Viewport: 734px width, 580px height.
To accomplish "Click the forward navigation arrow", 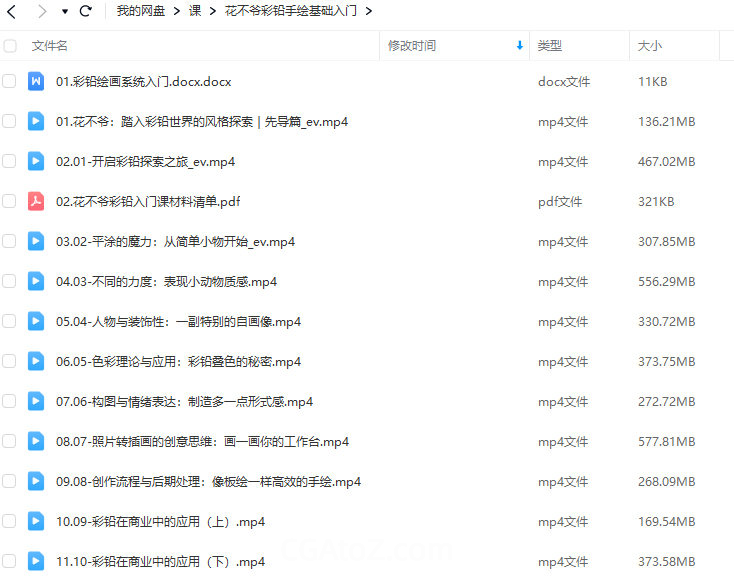I will coord(41,11).
